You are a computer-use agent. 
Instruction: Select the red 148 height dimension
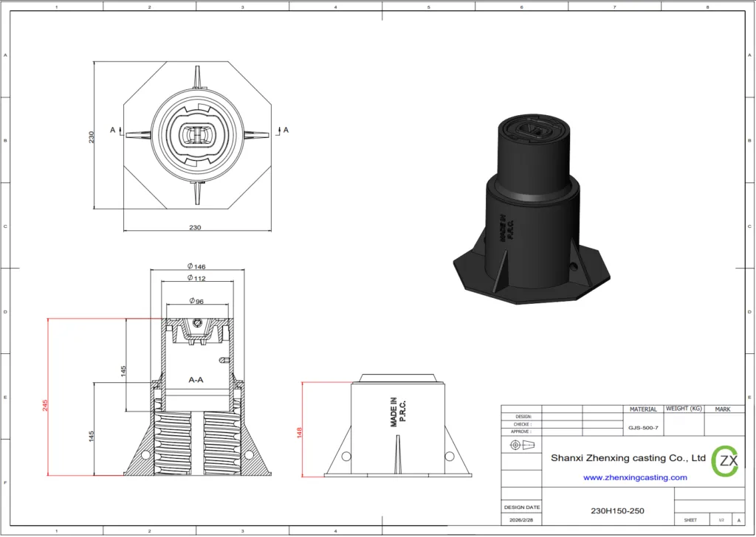tap(300, 433)
